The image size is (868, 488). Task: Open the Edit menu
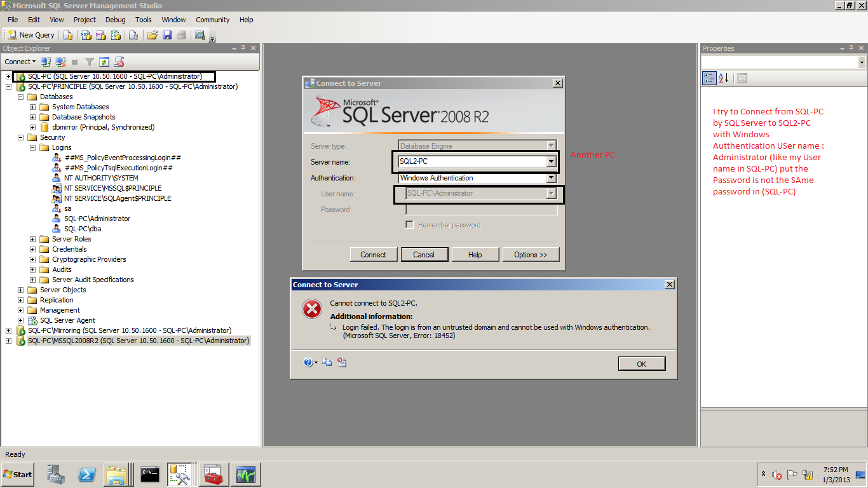pos(34,20)
